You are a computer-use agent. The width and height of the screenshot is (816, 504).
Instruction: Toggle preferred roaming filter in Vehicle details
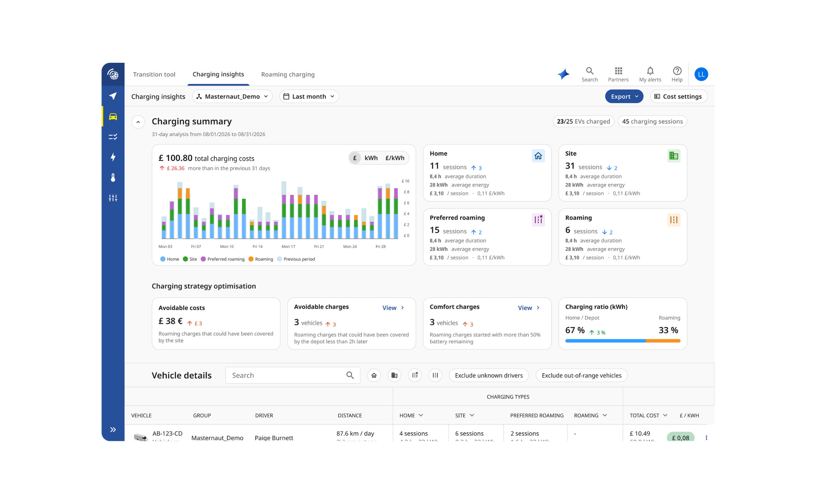tap(415, 375)
